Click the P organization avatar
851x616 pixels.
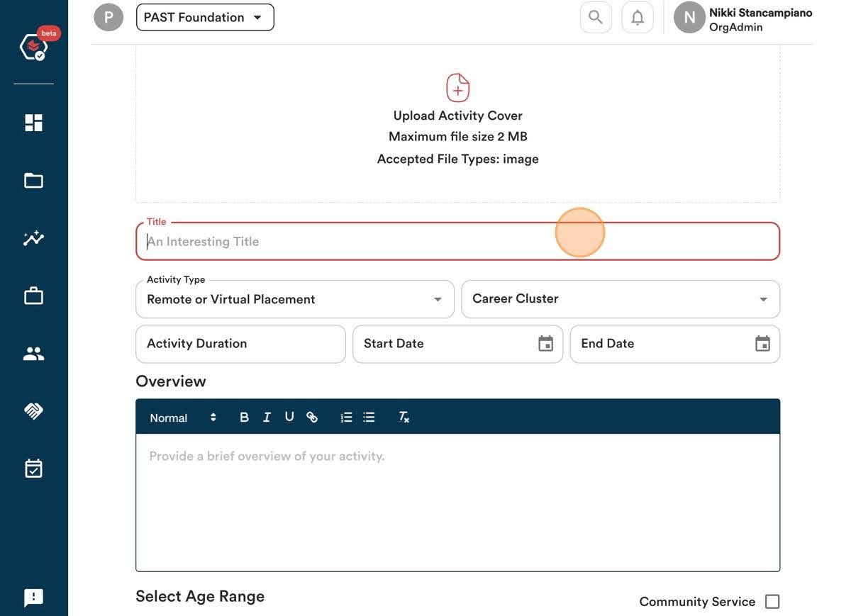point(109,17)
